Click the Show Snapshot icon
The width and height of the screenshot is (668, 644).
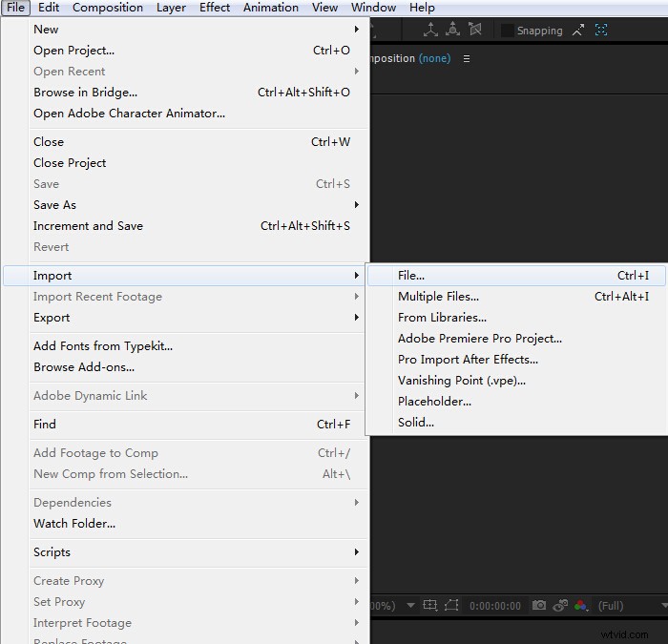(x=560, y=605)
